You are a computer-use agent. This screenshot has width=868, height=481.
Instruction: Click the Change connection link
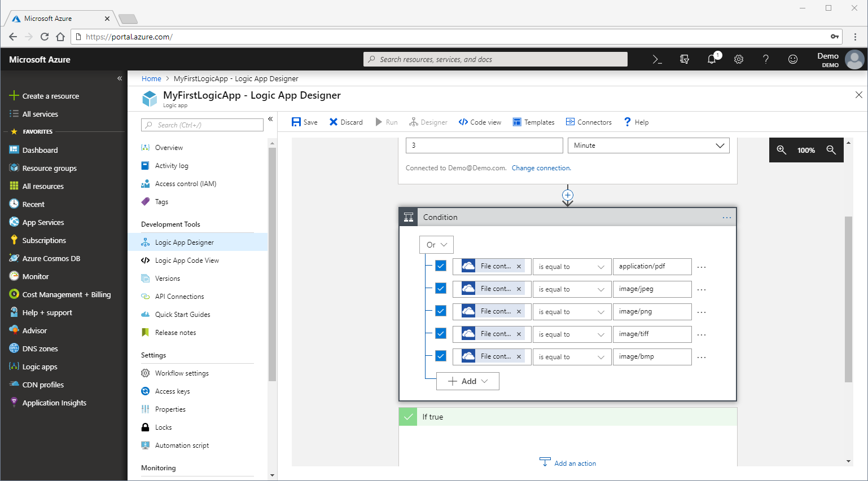[541, 168]
